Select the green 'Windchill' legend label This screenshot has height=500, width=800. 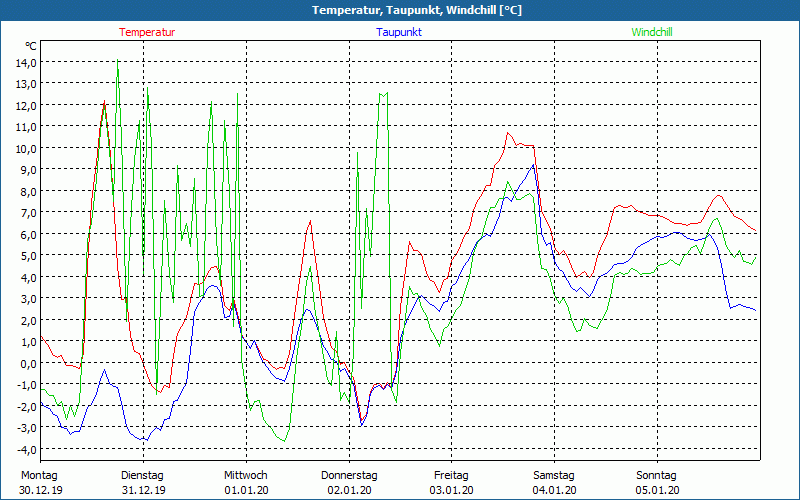coord(652,32)
